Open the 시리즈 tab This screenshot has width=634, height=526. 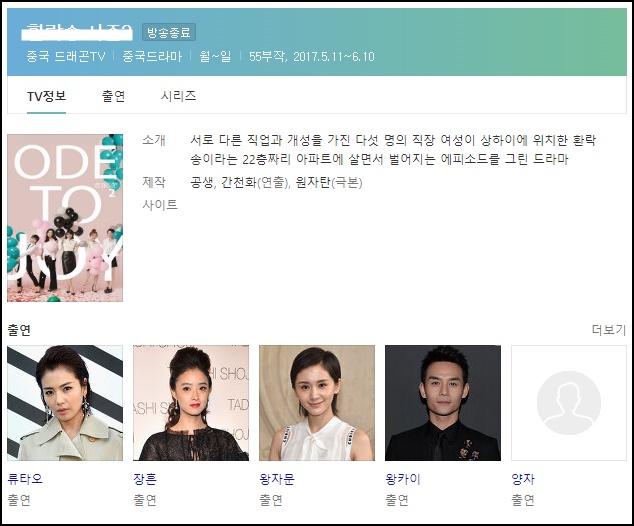[178, 96]
